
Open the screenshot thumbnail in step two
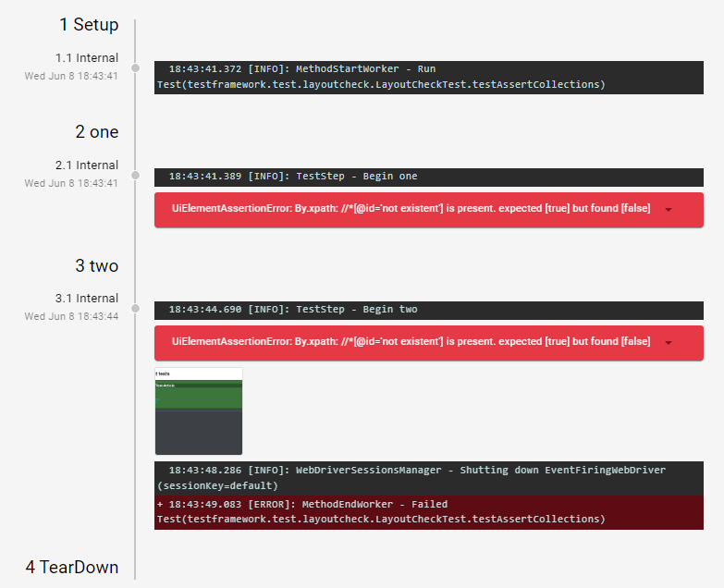coord(199,410)
